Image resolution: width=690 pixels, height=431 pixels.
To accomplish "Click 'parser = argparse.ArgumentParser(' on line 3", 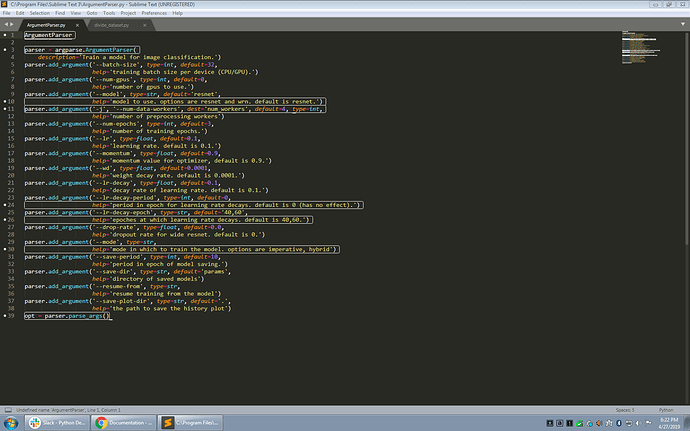I will pos(81,50).
